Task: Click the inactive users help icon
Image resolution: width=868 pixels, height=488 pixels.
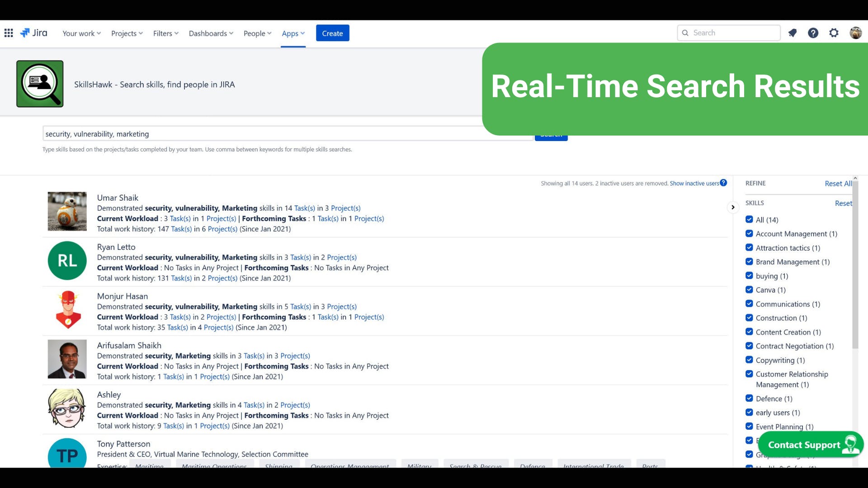Action: pos(723,183)
